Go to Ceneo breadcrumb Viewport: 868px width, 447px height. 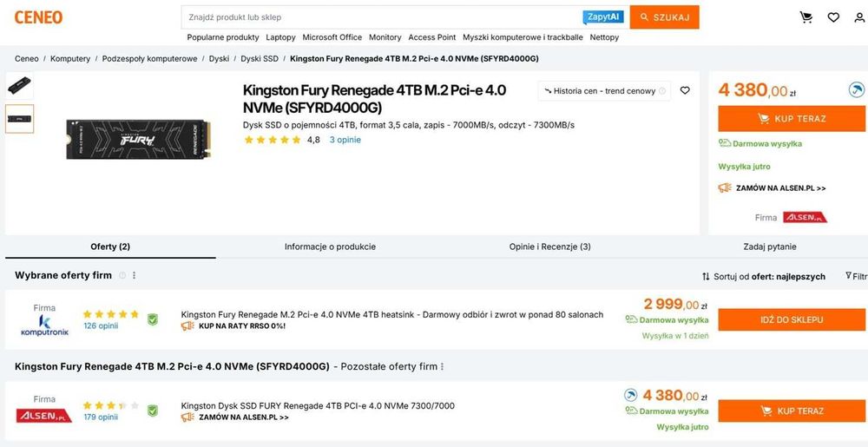pos(27,59)
